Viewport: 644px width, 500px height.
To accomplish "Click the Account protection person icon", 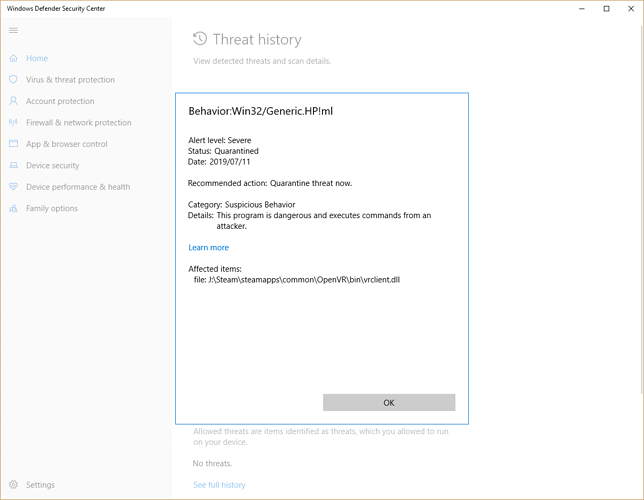I will 14,101.
